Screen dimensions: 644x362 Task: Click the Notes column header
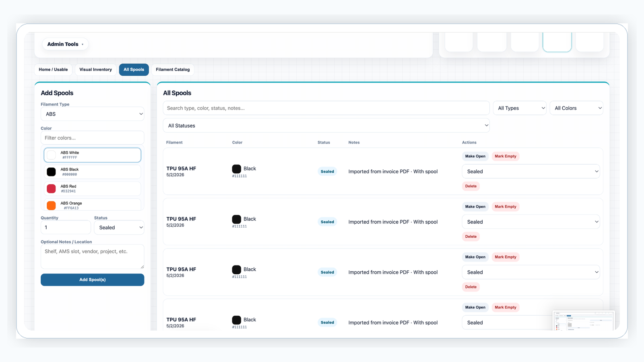point(354,142)
